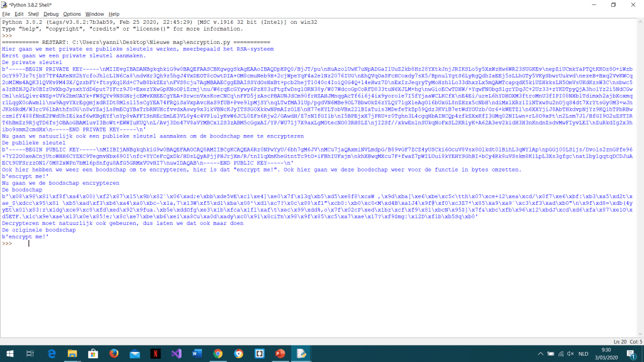Open the Debug menu
The image size is (644, 362).
(x=51, y=14)
